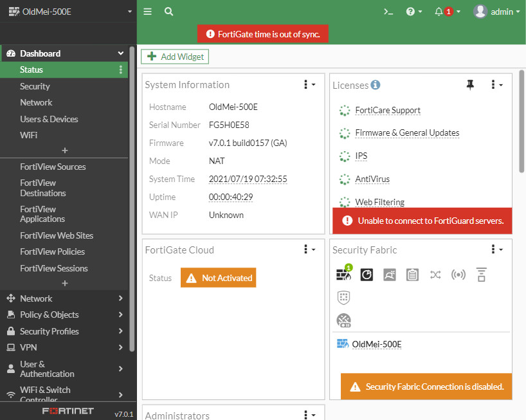
Task: Open Licenses widget options menu
Action: [x=496, y=84]
